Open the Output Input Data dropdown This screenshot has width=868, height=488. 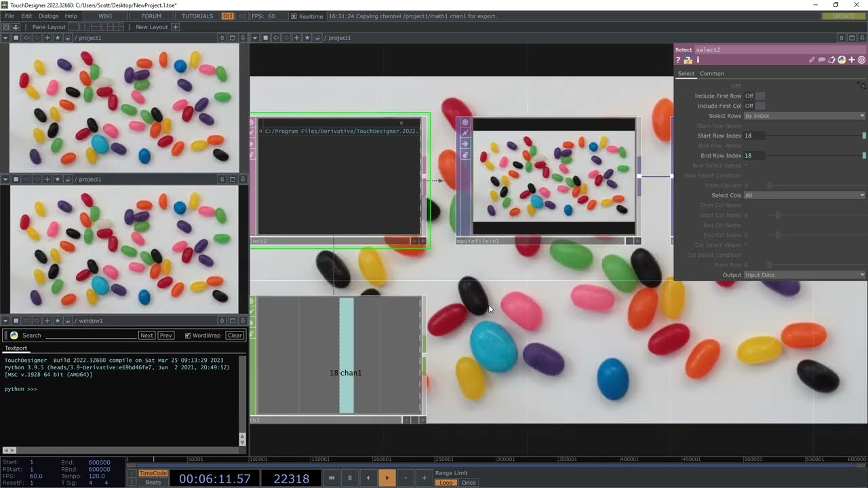(x=805, y=275)
